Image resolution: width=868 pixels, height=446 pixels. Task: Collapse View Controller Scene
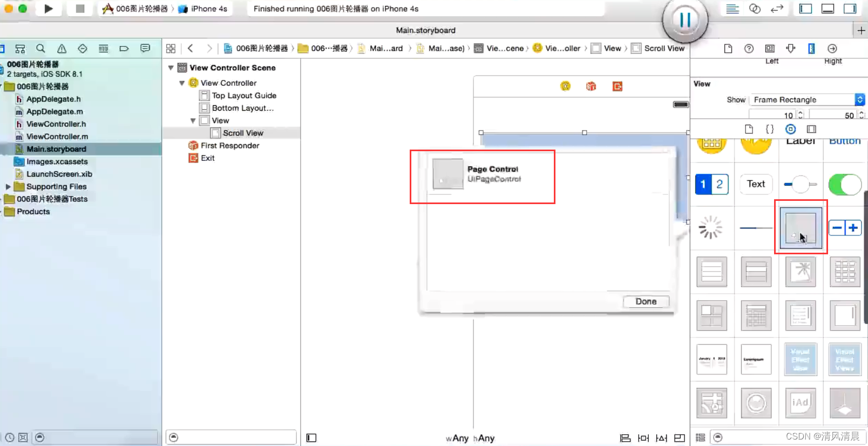tap(171, 67)
